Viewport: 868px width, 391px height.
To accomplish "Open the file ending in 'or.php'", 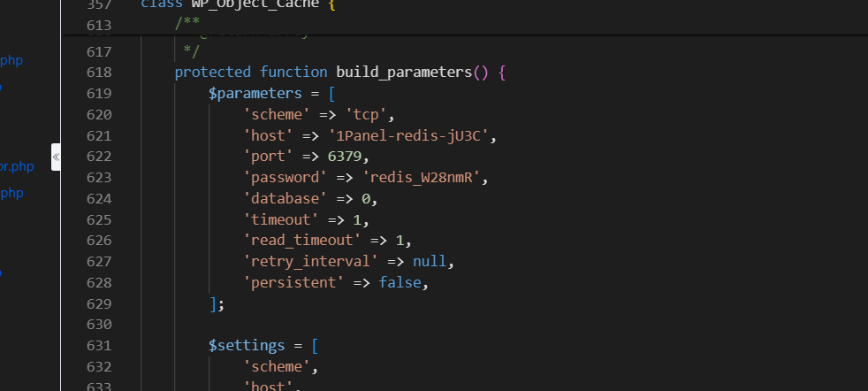I will pyautogui.click(x=17, y=166).
